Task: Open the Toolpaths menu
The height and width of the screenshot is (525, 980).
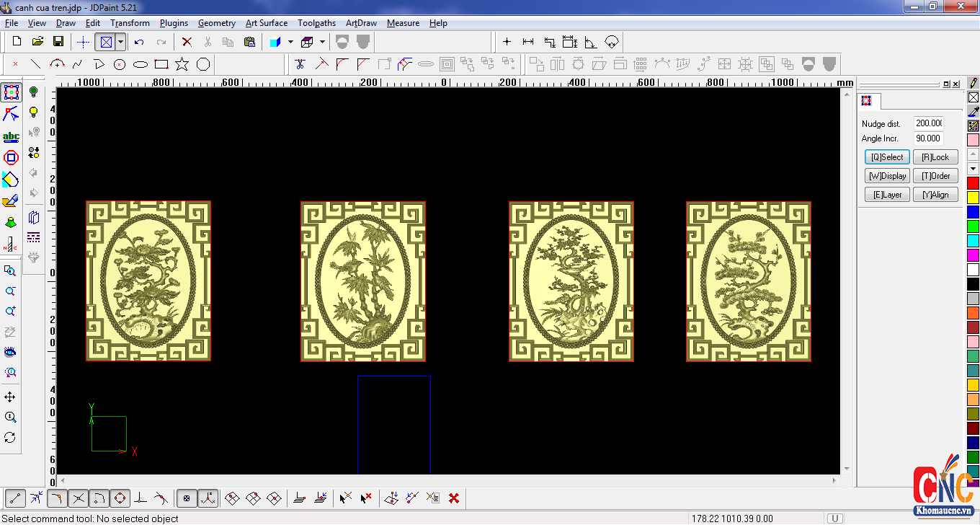Action: pos(316,23)
